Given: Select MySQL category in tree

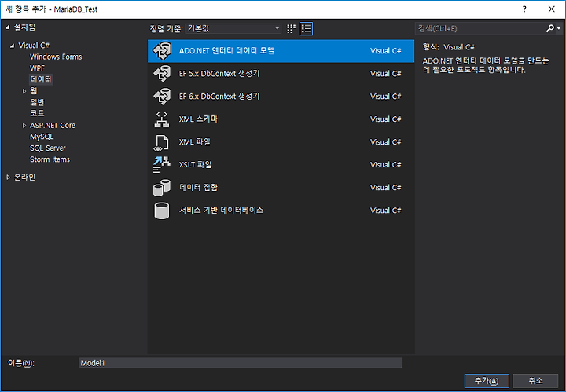Looking at the screenshot, I should (x=42, y=137).
